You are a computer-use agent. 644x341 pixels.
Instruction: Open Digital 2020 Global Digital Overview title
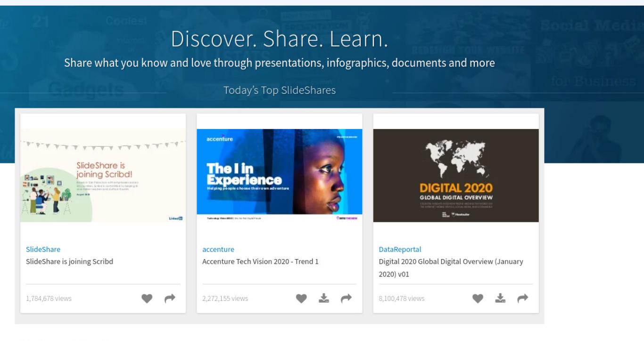pos(451,268)
